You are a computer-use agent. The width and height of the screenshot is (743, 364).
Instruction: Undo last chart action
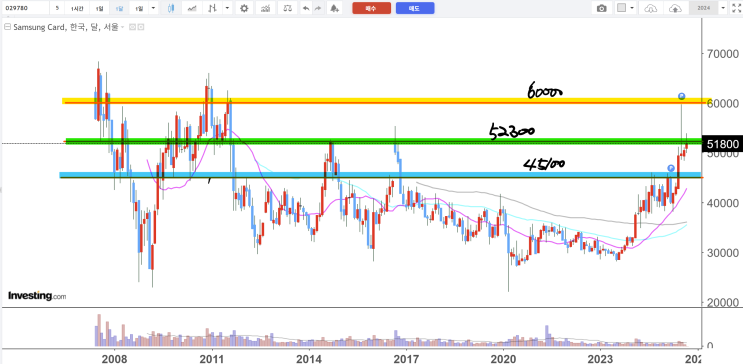[306, 8]
